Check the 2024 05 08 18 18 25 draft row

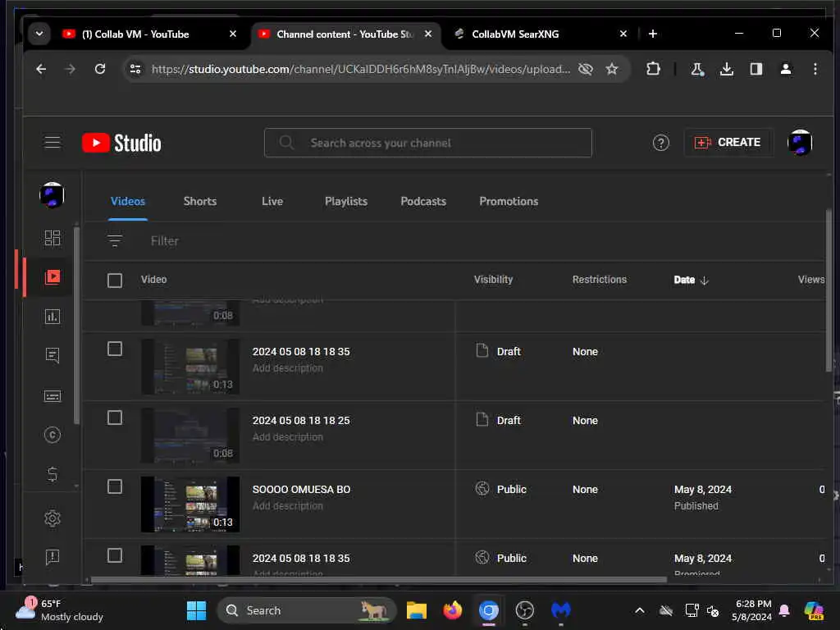pyautogui.click(x=115, y=418)
